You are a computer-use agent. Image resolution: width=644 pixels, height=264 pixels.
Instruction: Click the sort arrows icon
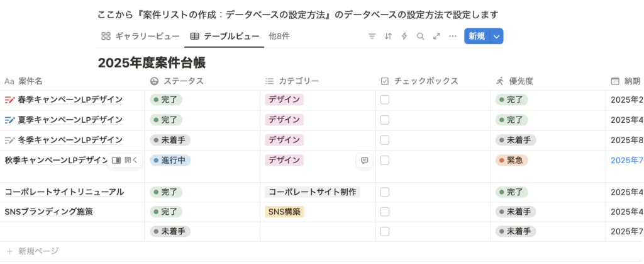point(388,37)
